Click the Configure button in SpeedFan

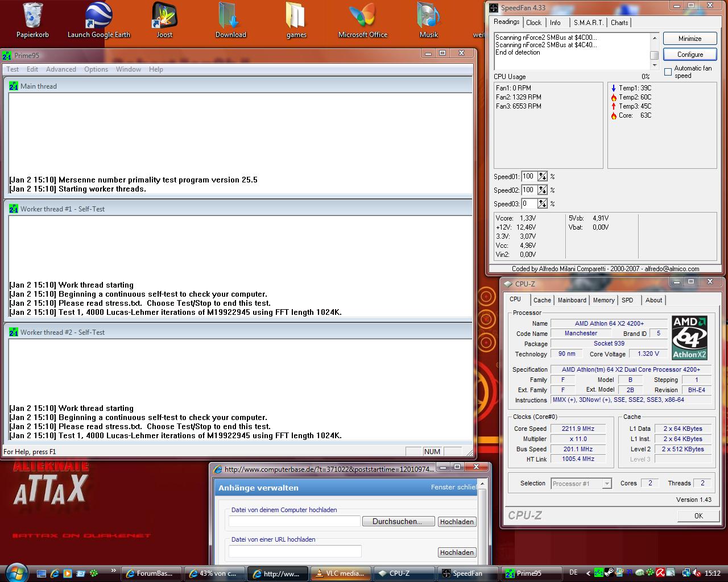(690, 55)
